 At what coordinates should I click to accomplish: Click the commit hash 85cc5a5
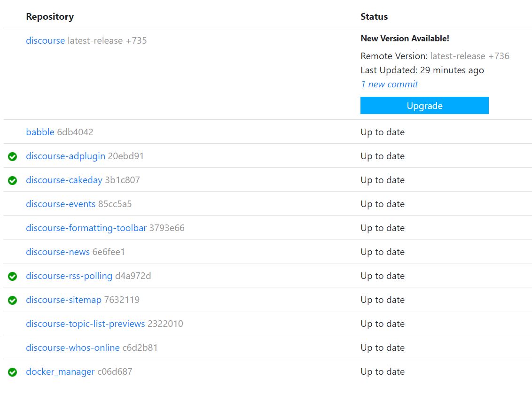coord(115,204)
